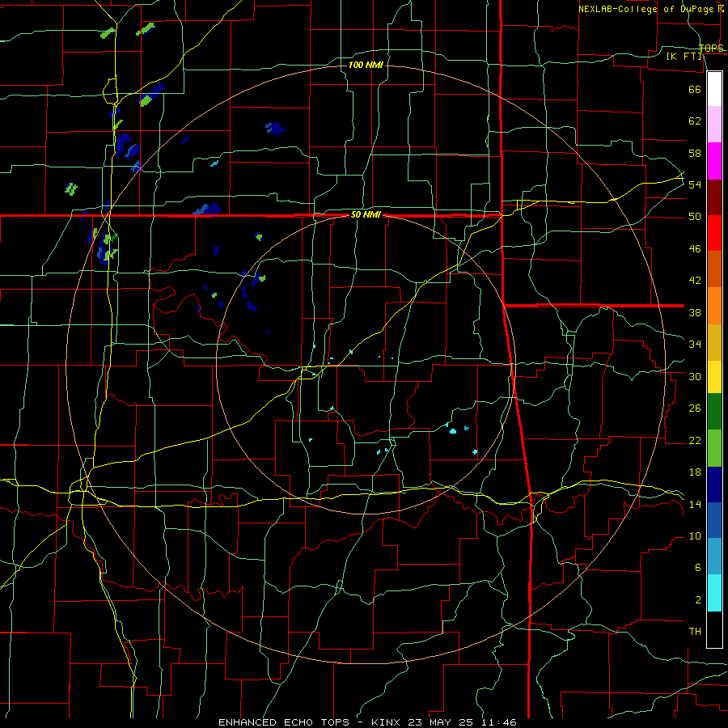Select the navy blue legend color band
728x728 pixels.
pos(714,485)
